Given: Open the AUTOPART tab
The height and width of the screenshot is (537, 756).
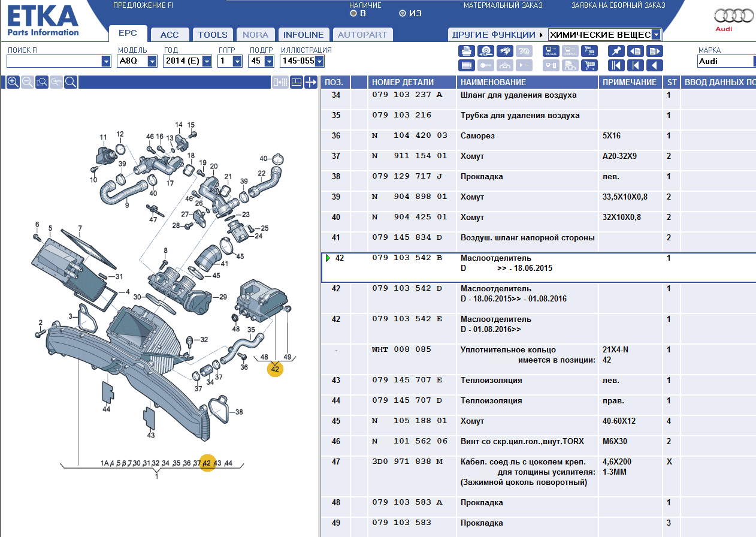Looking at the screenshot, I should pyautogui.click(x=362, y=35).
